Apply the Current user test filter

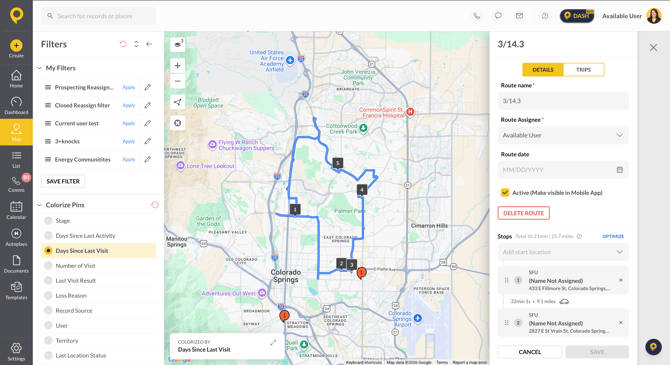tap(129, 123)
